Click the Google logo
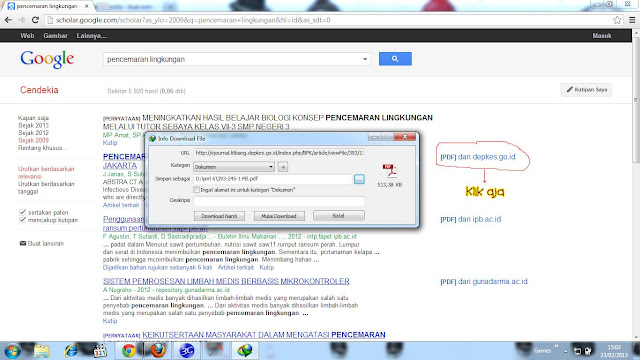The height and width of the screenshot is (360, 640). [x=47, y=59]
